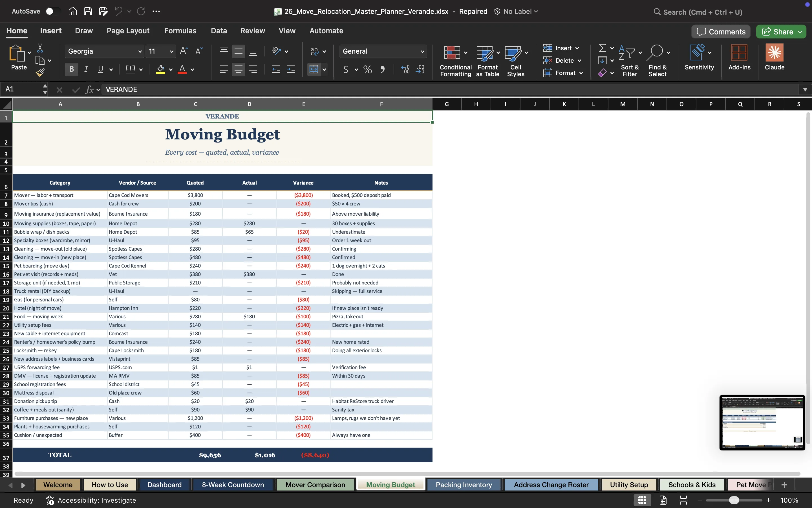Click the Center horizontally alignment icon
The width and height of the screenshot is (812, 508).
point(238,69)
